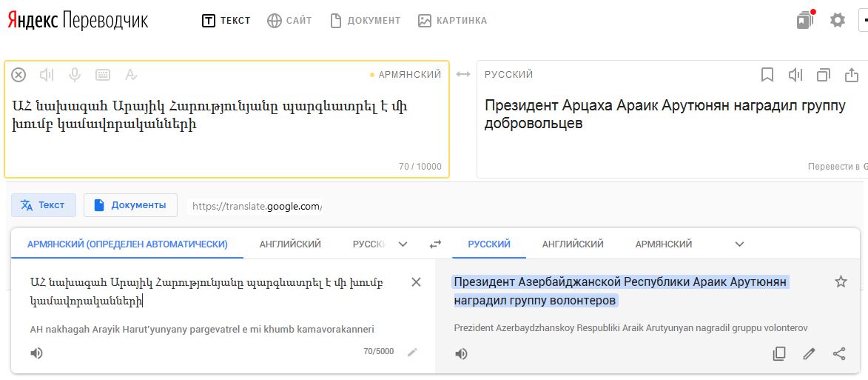Viewport: 868px width, 380px height.
Task: Click the 70/5000 character counter
Action: (x=379, y=351)
